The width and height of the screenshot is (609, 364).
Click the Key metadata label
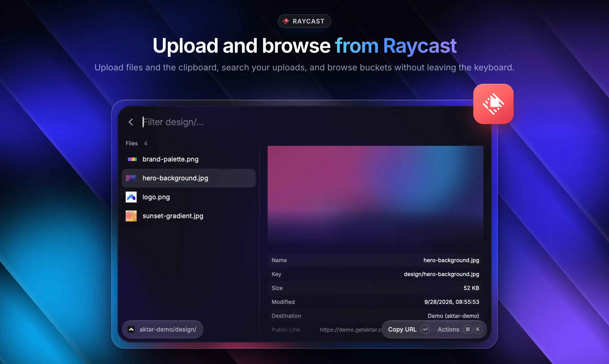click(276, 274)
